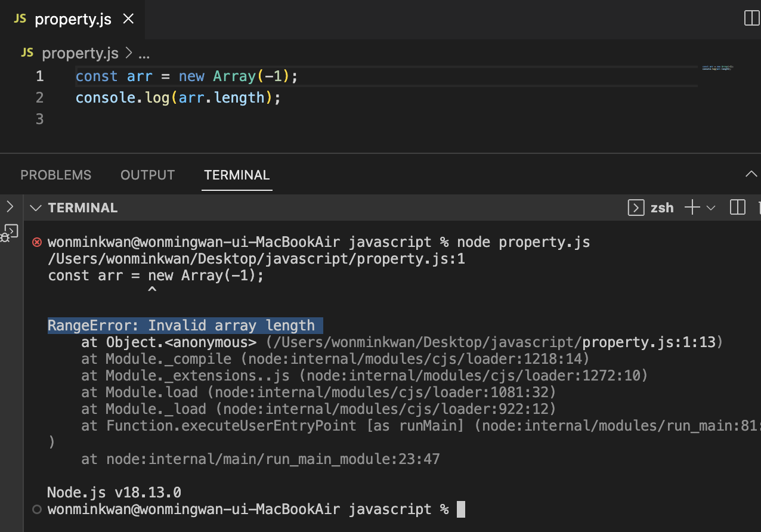Click line number 3 in the gutter
Screen dimensions: 761x532
point(39,119)
